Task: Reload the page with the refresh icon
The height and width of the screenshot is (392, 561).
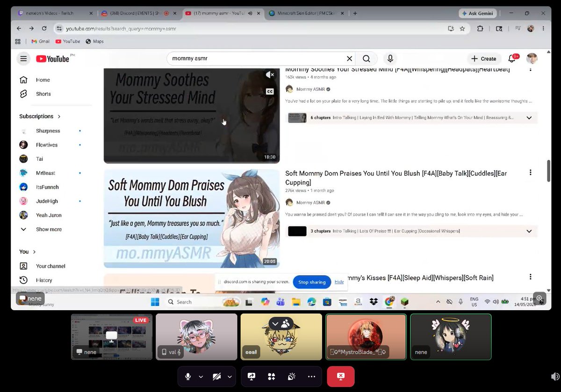Action: pos(44,29)
